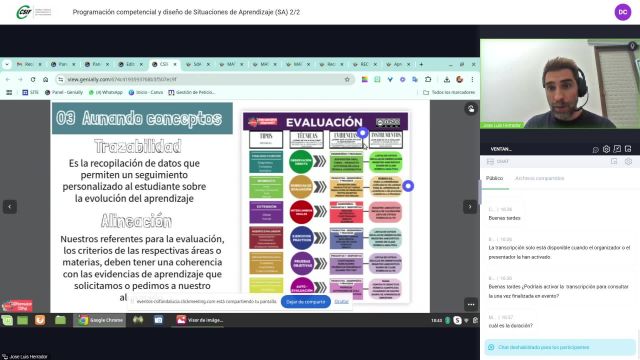Open the search tabs dropdown arrow
The width and height of the screenshot is (640, 360).
click(x=7, y=64)
